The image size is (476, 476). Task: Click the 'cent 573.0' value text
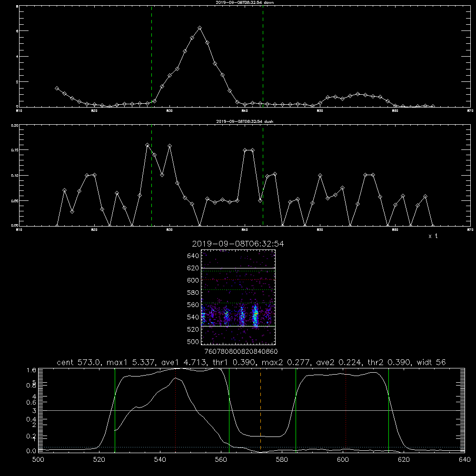pyautogui.click(x=79, y=362)
